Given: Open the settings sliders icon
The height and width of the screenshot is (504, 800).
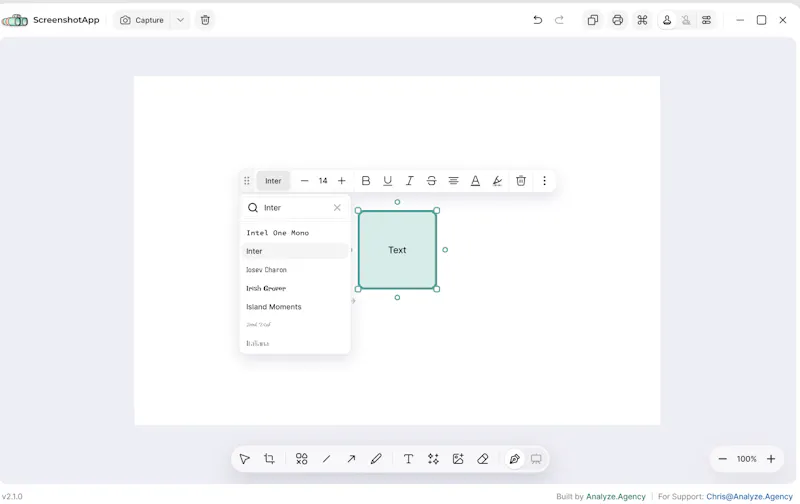Looking at the screenshot, I should tap(706, 20).
